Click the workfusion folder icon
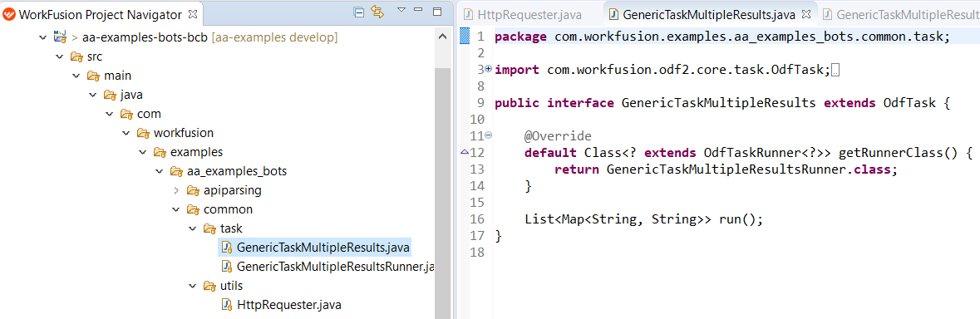 tap(143, 133)
